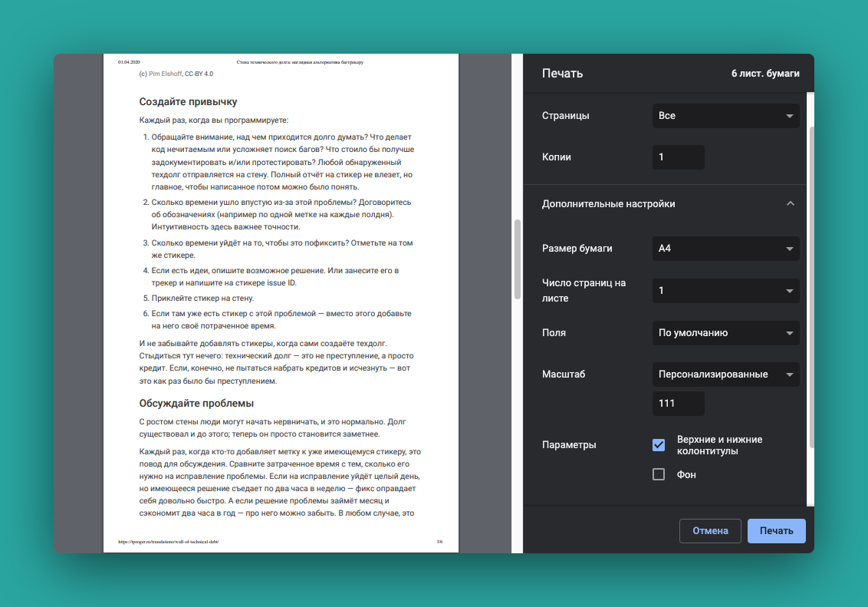Open the Поля dropdown set to По умолчанию
Viewport: 868px width, 607px height.
click(725, 333)
